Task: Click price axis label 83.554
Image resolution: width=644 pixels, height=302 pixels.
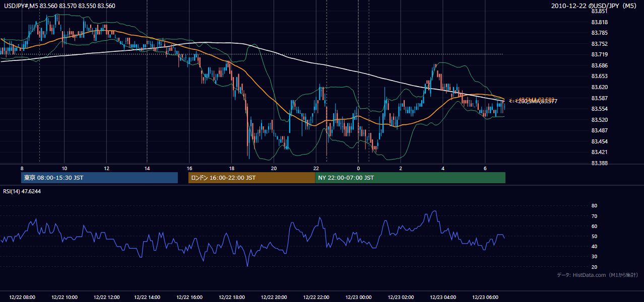Action: (x=599, y=109)
